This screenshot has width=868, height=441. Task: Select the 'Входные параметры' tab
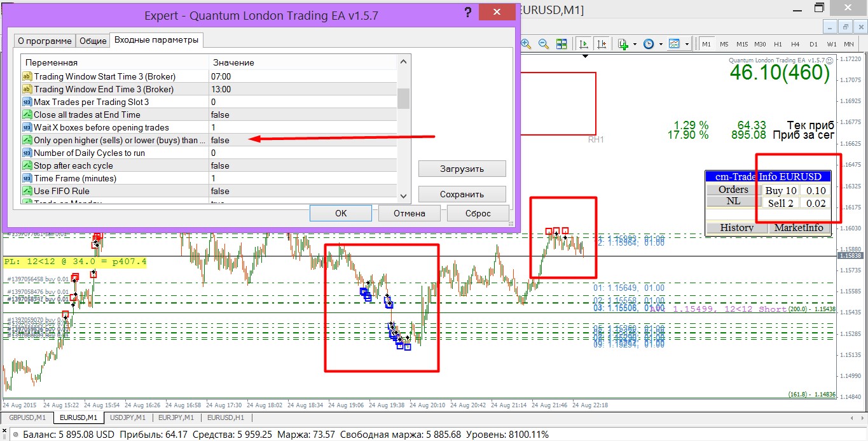pos(156,40)
